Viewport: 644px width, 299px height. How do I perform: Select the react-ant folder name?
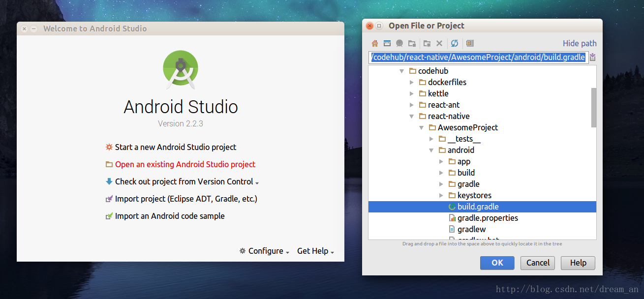444,105
